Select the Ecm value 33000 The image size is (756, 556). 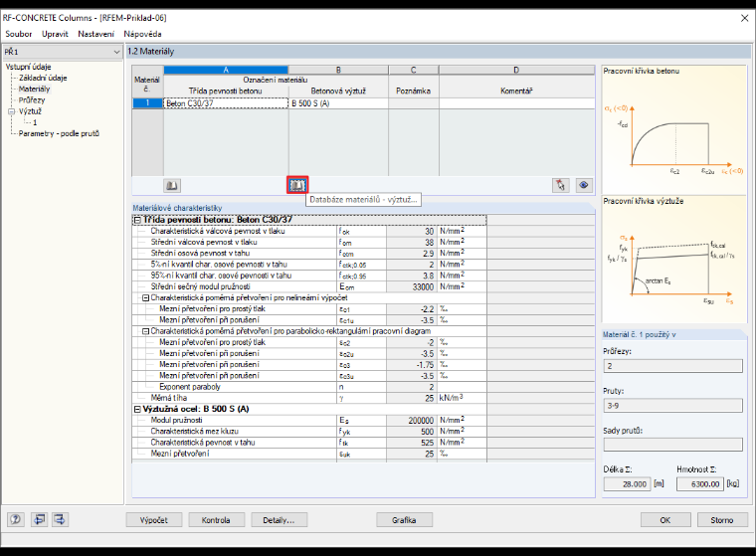point(411,286)
